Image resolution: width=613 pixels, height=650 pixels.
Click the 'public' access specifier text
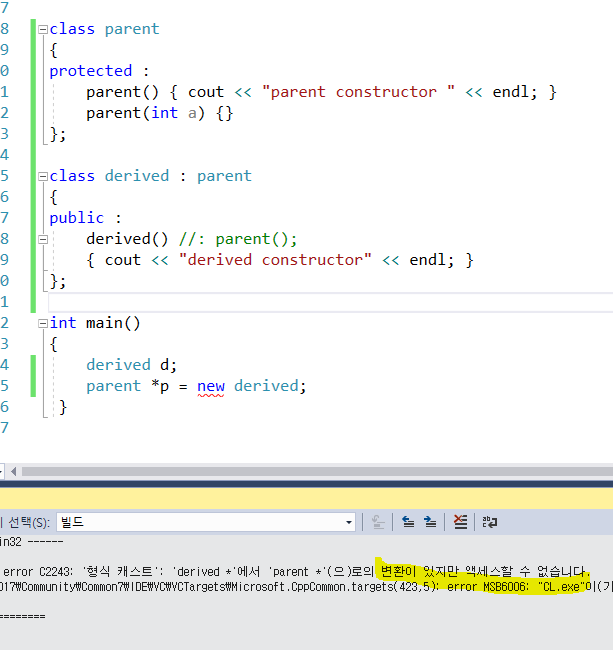coord(77,218)
